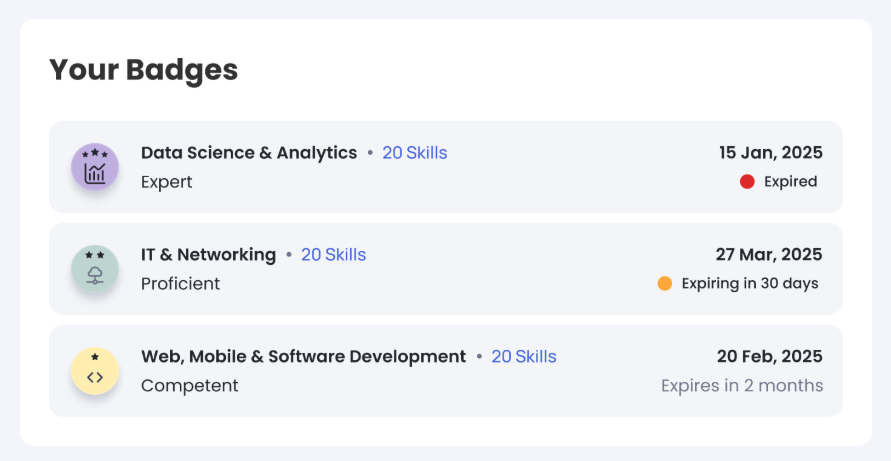Click the purple Data Science badge icon
This screenshot has height=461, width=891.
tap(95, 167)
